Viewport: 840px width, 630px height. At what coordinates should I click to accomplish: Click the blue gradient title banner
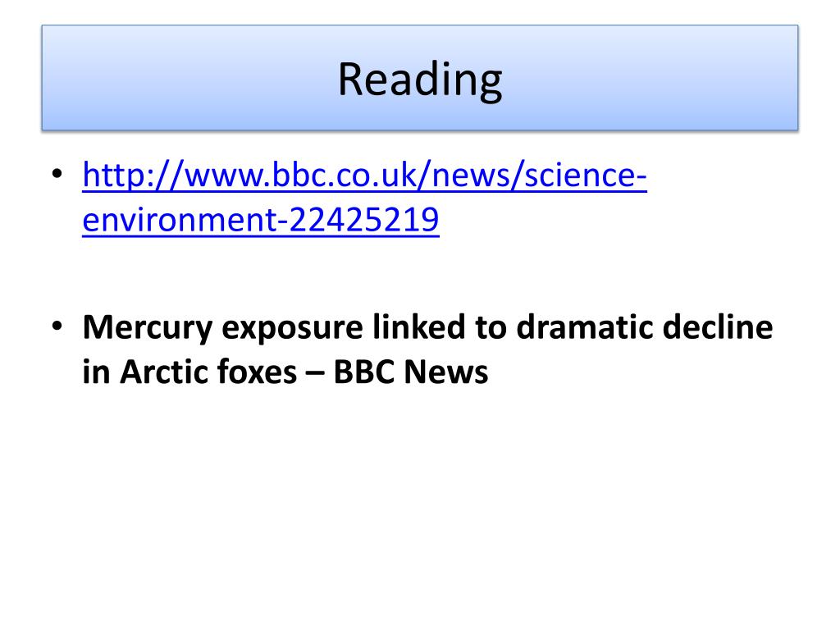[x=420, y=77]
